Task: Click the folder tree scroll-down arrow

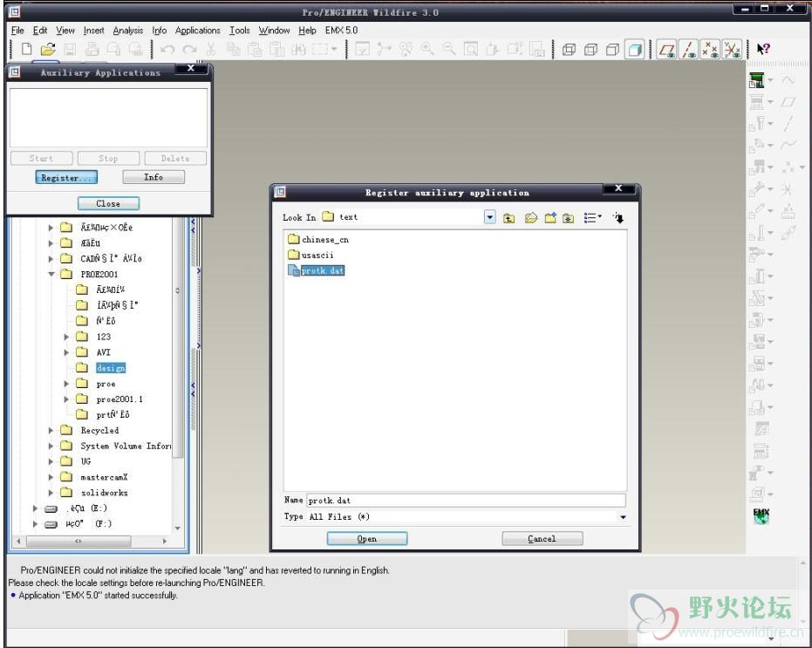Action: tap(178, 529)
